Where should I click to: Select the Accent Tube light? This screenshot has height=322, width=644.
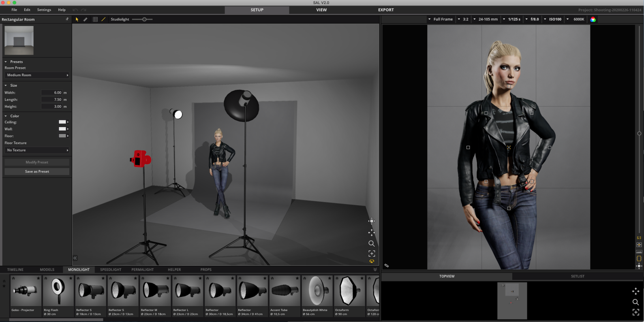tap(285, 296)
